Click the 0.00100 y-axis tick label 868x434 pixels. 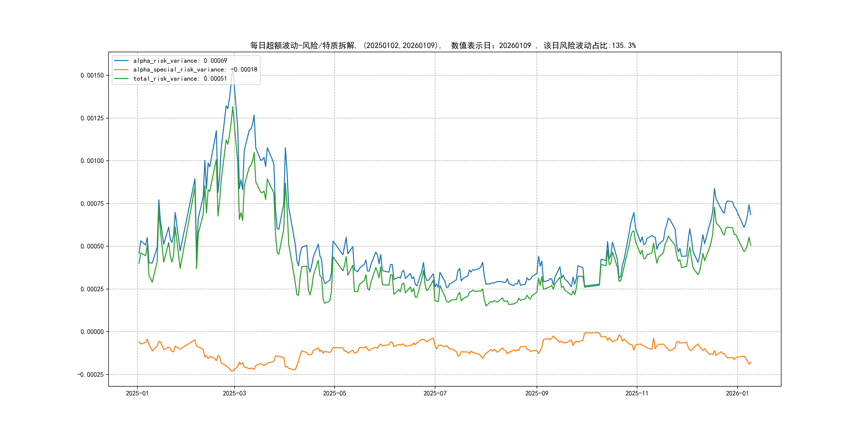(92, 161)
